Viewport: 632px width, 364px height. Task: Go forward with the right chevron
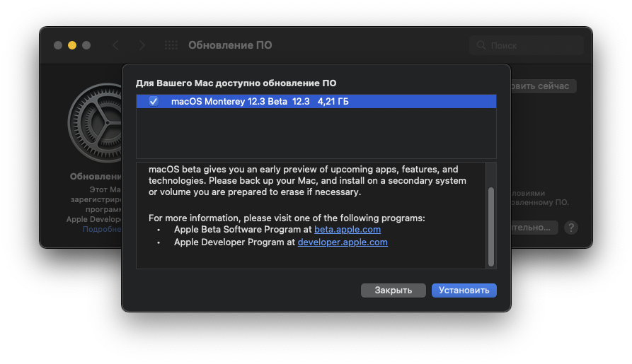(142, 45)
